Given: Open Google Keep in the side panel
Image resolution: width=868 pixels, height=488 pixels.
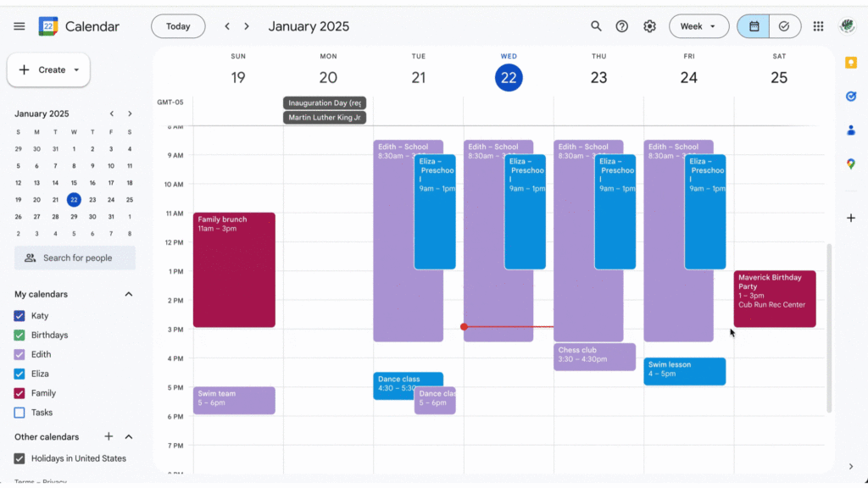Looking at the screenshot, I should click(851, 64).
